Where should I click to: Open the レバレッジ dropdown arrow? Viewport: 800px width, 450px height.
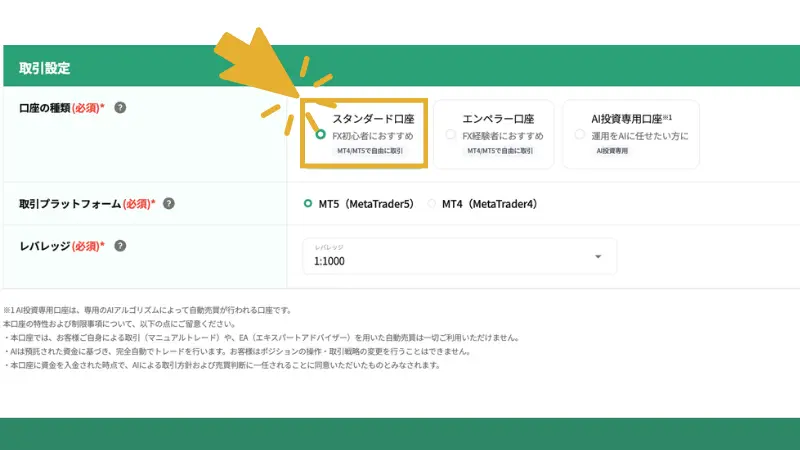598,257
